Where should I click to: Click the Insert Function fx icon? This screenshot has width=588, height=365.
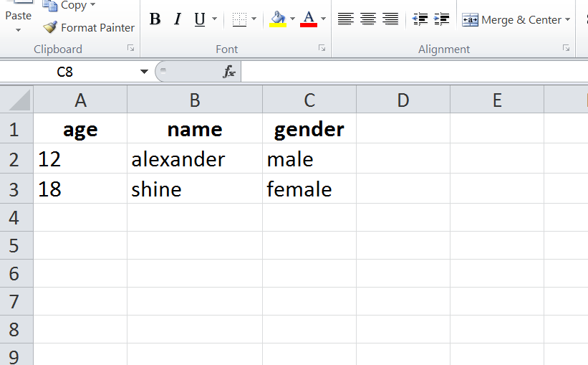point(229,72)
